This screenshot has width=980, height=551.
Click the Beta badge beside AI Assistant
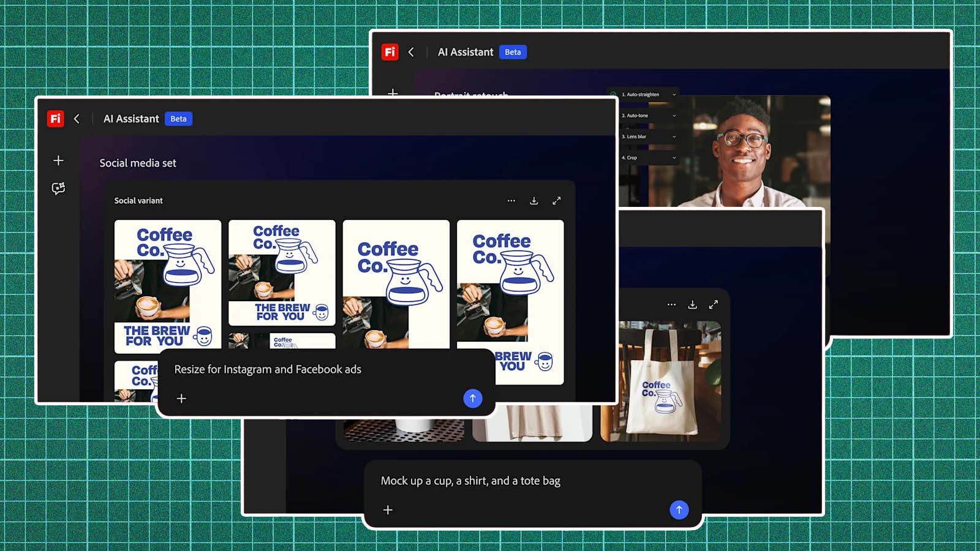coord(178,118)
